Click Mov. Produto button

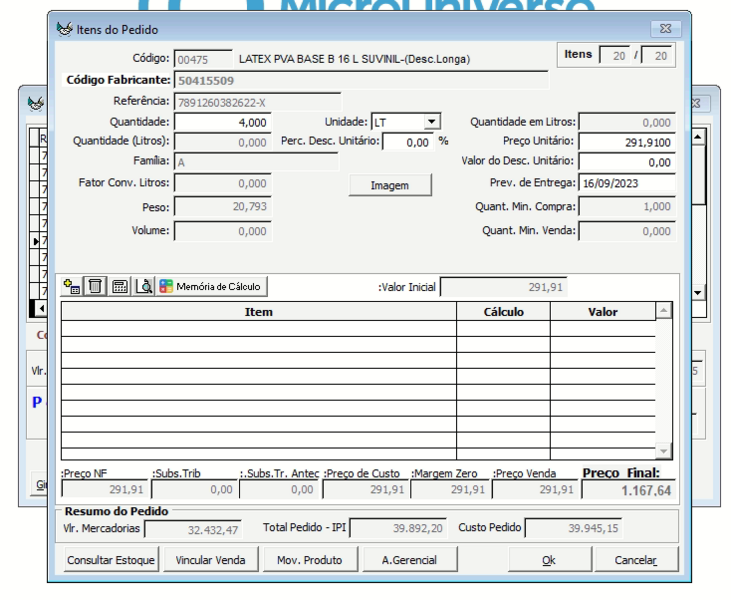(x=310, y=560)
